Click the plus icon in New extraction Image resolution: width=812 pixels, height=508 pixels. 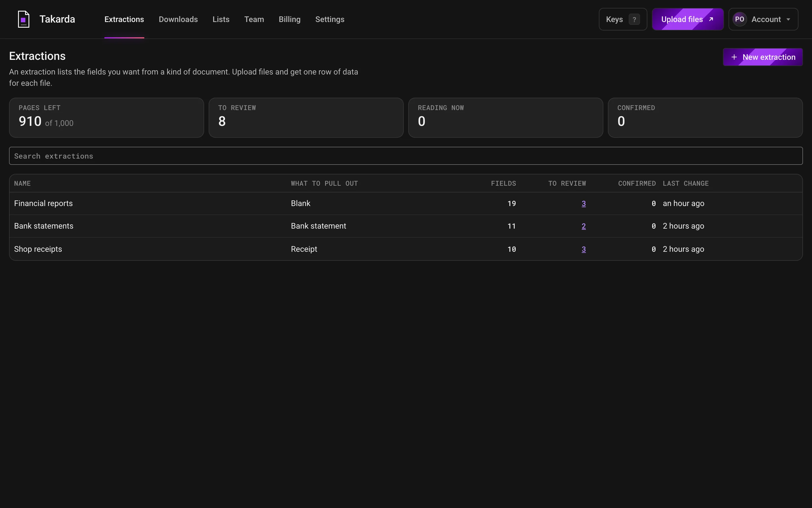click(x=734, y=57)
